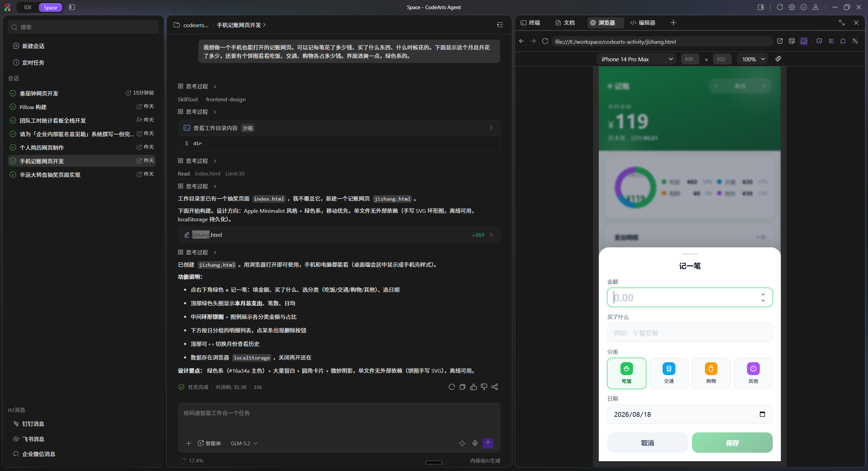This screenshot has width=868, height=471.
Task: Open 飞书消息 in the IM list
Action: (x=29, y=439)
